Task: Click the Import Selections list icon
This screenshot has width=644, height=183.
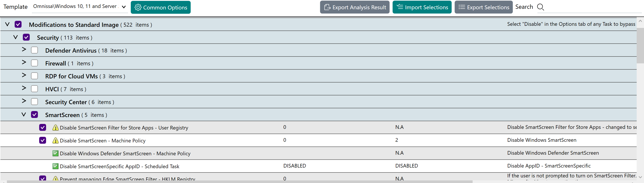Action: pyautogui.click(x=400, y=7)
